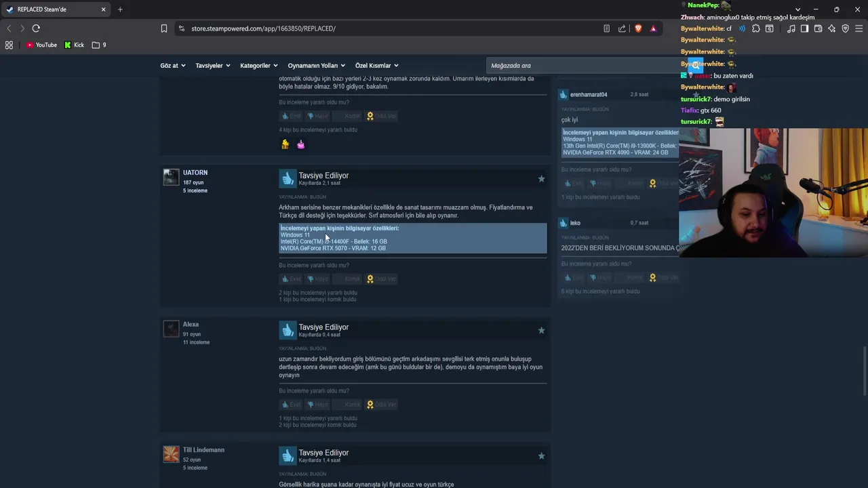Mark Alexa's review as Komik
The height and width of the screenshot is (488, 868).
(348, 405)
